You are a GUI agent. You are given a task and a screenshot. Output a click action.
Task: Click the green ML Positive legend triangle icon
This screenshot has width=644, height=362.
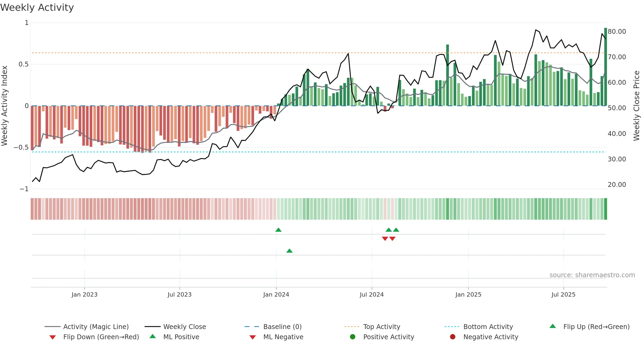(x=153, y=336)
